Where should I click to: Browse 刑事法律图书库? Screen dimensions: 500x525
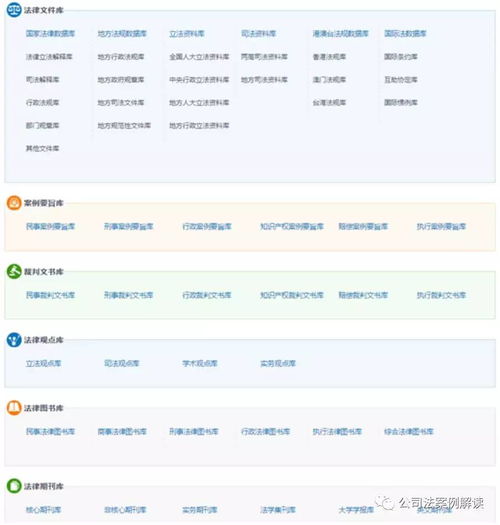194,431
